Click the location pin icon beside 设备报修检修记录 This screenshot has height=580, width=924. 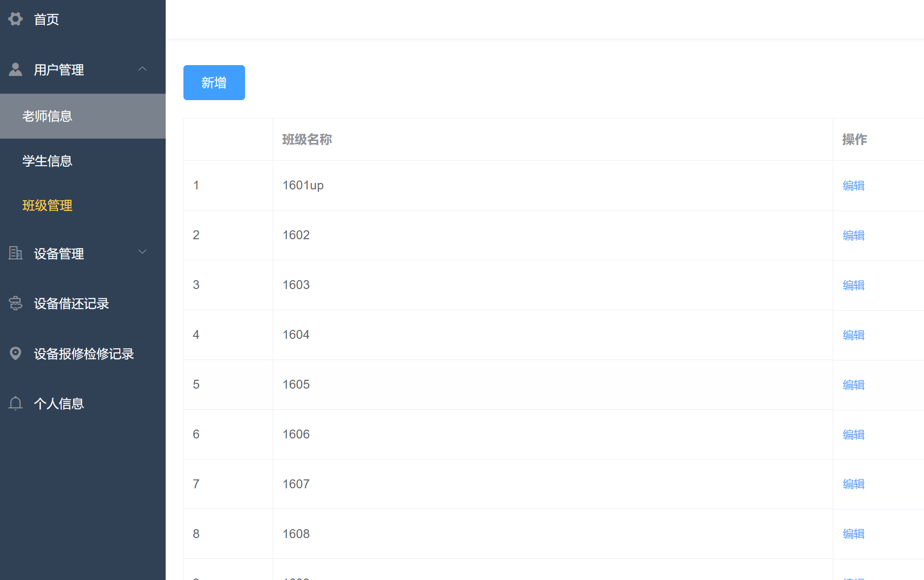pos(15,353)
